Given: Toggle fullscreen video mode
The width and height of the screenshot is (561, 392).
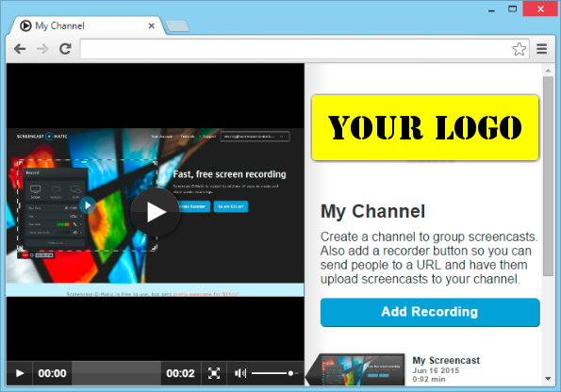Looking at the screenshot, I should pyautogui.click(x=214, y=373).
